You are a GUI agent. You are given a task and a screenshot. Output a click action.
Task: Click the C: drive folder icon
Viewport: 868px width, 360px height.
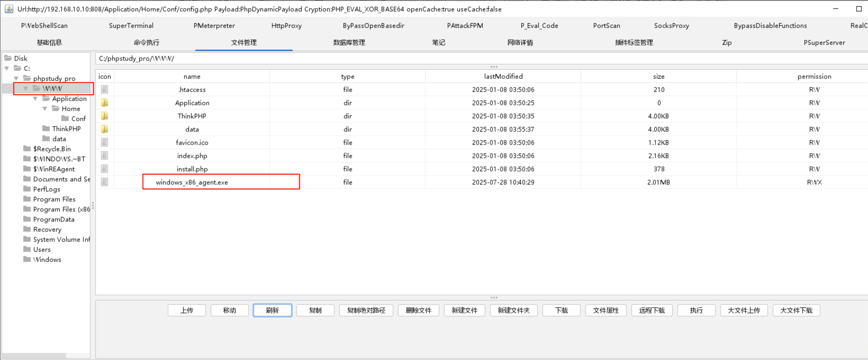point(17,68)
